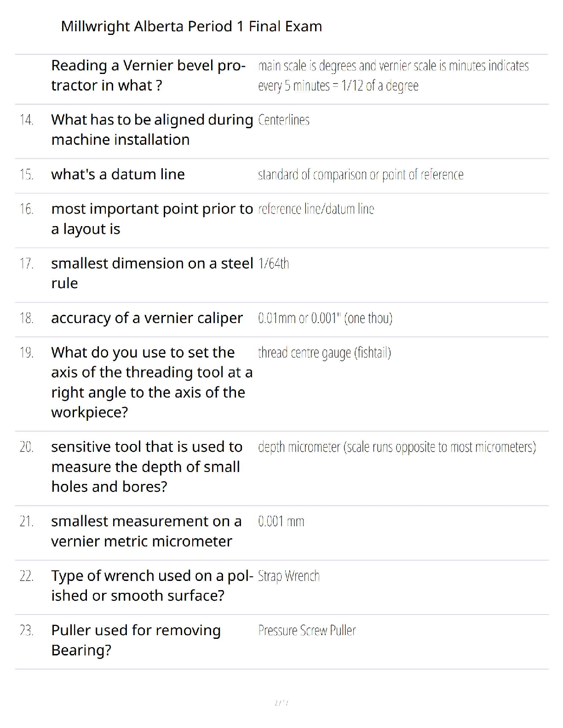Select question number 16

(27, 209)
